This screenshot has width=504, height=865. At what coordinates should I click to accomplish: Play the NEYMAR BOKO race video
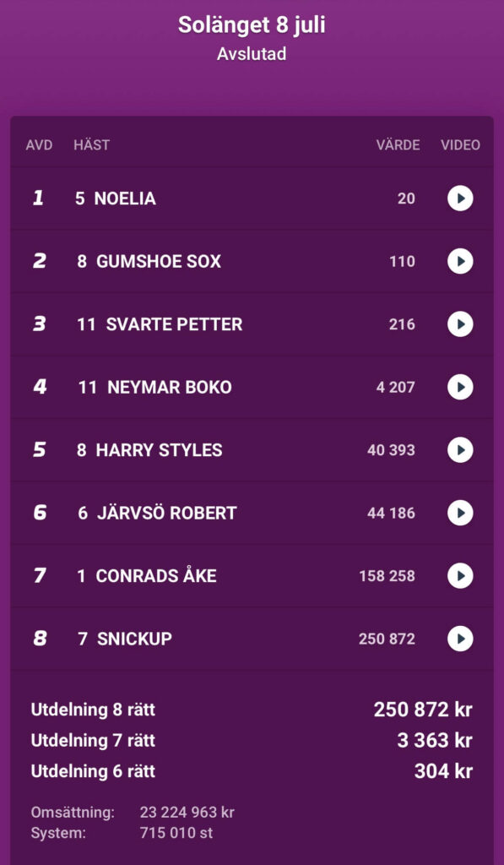(x=460, y=387)
